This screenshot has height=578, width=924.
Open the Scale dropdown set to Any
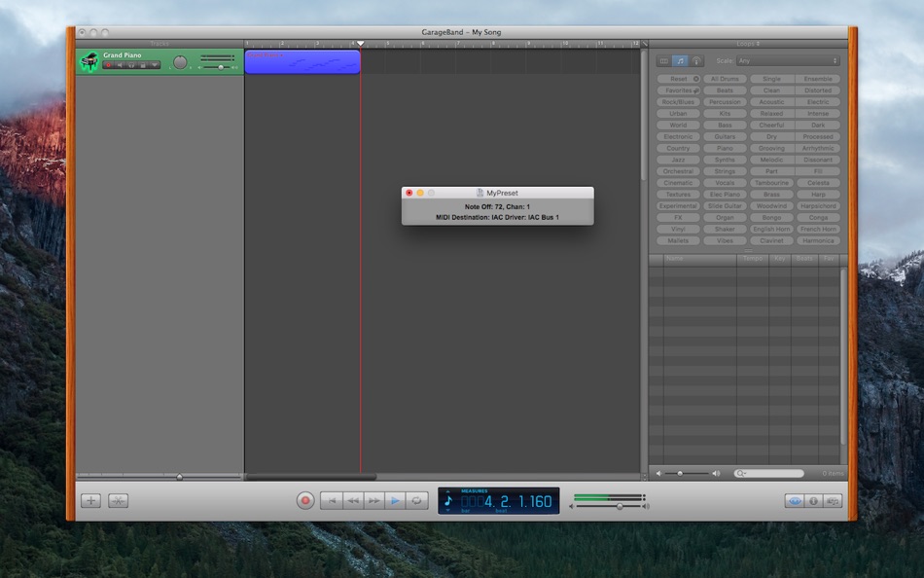coord(788,60)
